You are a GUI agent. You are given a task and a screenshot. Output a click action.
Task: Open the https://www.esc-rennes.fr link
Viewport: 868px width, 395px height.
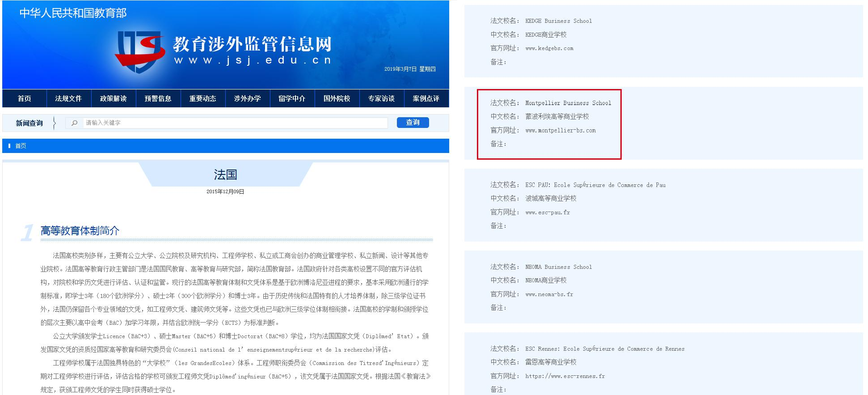pos(565,376)
